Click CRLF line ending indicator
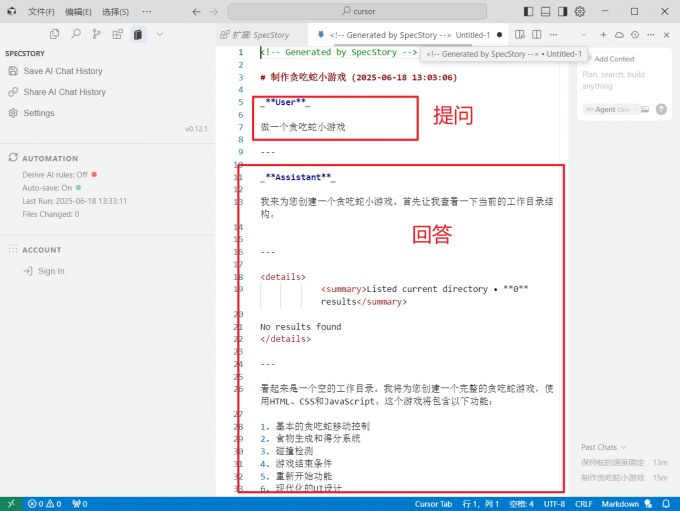Viewport: 680px width, 511px height. 584,504
